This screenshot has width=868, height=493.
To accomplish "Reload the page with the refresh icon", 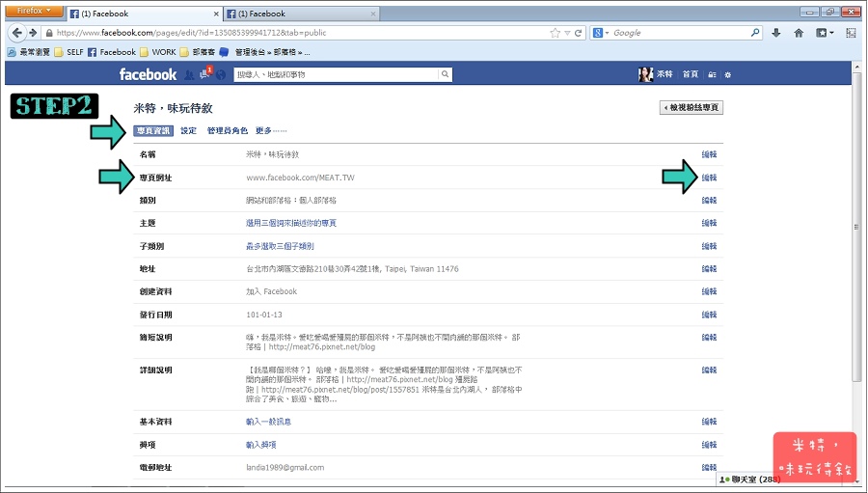I will [579, 33].
